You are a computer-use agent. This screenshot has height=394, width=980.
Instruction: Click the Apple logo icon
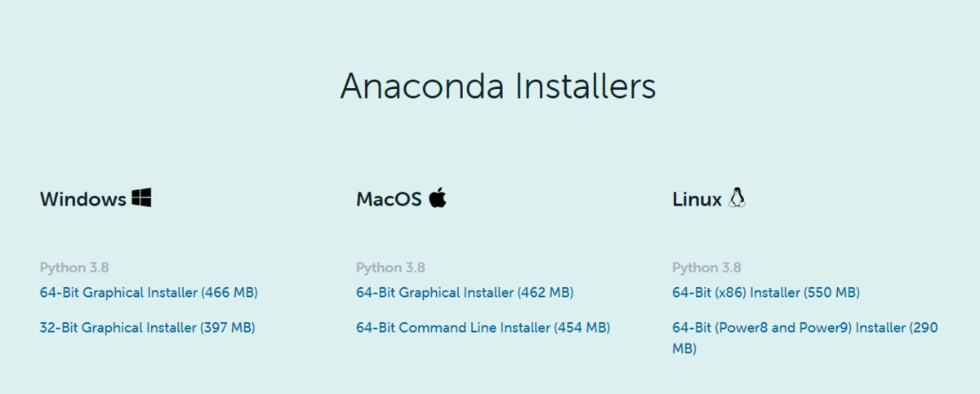click(x=438, y=197)
